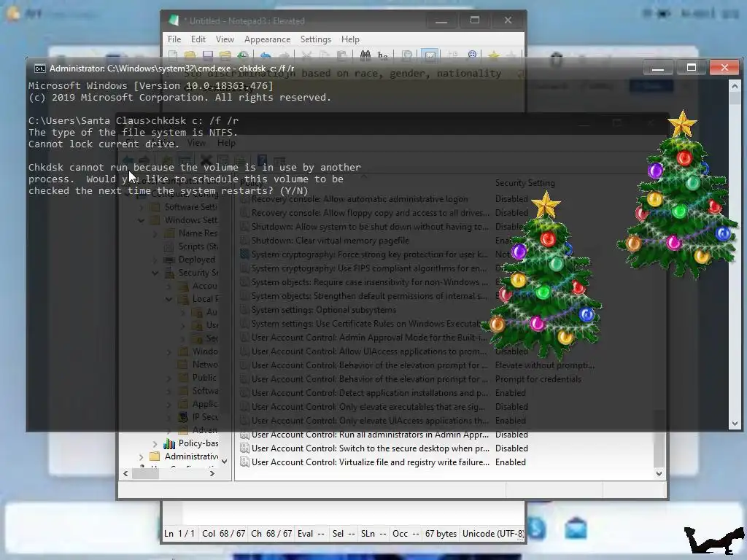Open the Settings menu in Notepad3

(315, 39)
